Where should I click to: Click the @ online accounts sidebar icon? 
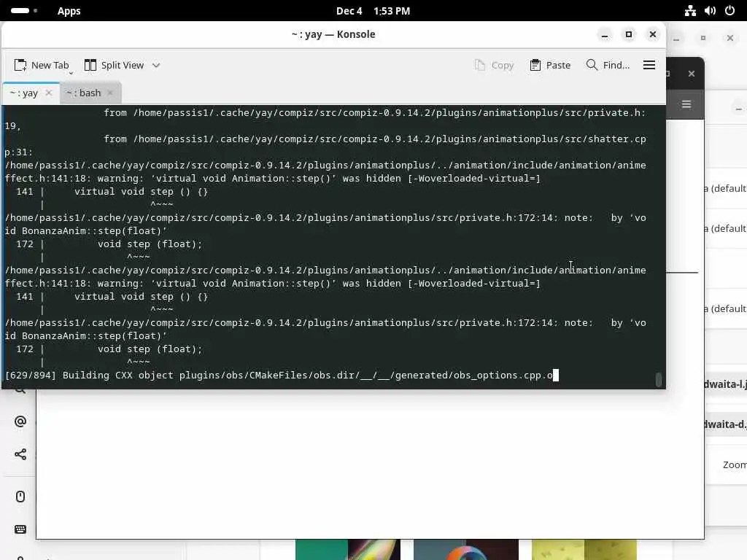click(20, 421)
